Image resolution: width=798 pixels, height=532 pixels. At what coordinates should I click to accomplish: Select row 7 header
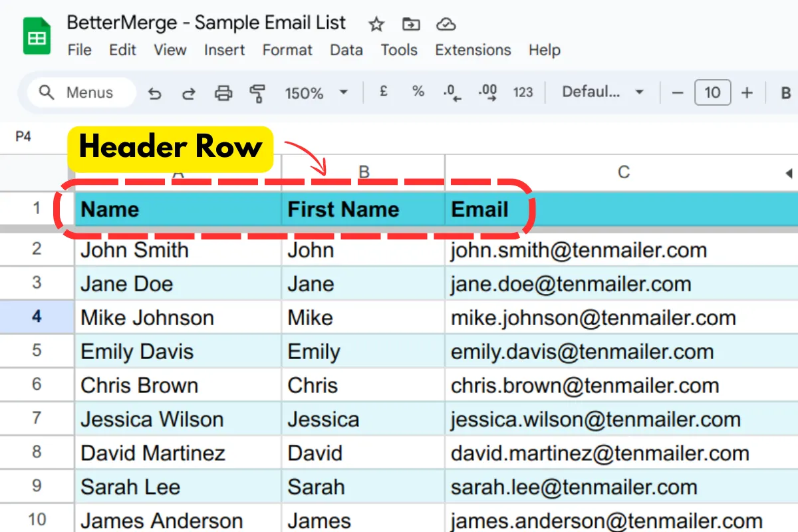(x=37, y=418)
